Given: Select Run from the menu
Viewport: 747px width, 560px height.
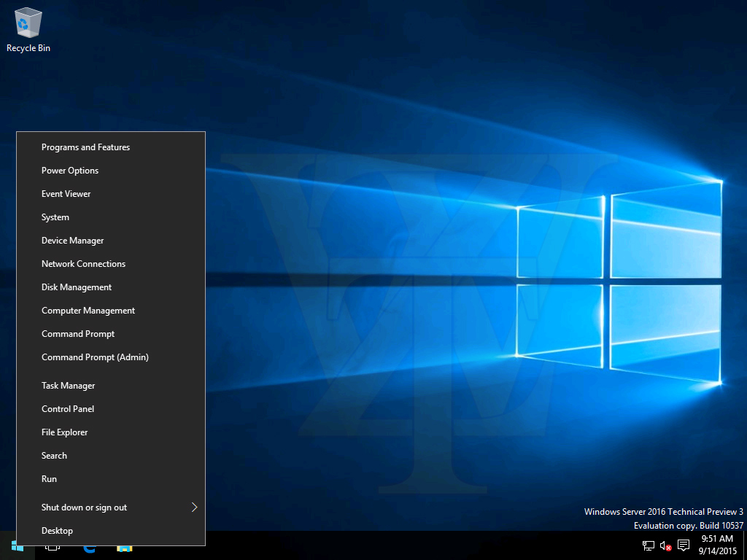Looking at the screenshot, I should [x=49, y=479].
